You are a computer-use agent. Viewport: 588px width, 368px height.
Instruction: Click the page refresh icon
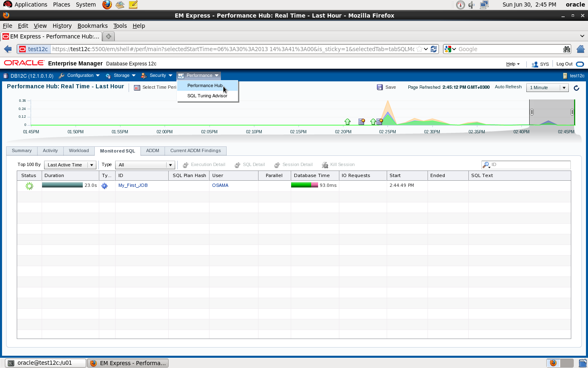(x=576, y=88)
